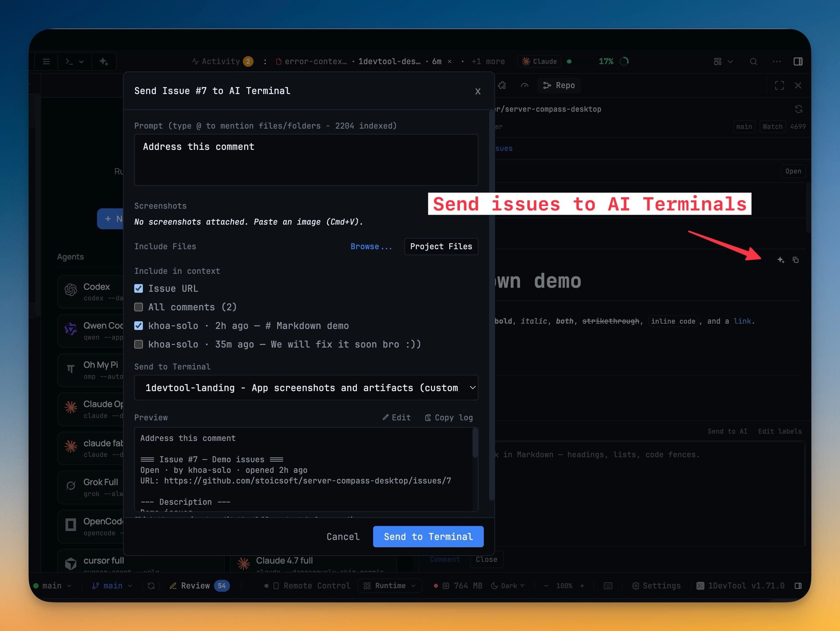Check the 'We will fix it soon bro' comment checkbox

coord(139,344)
